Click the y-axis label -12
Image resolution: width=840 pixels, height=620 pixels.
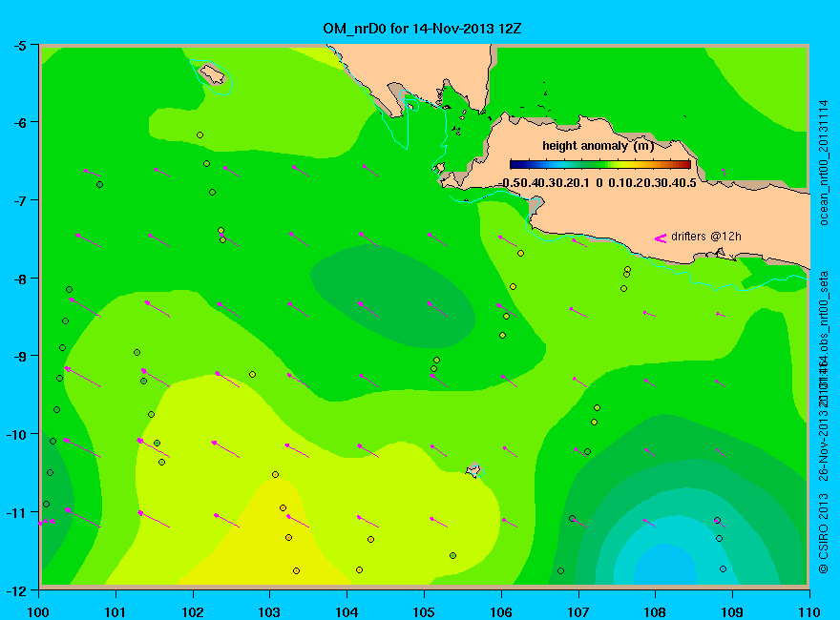[16, 590]
